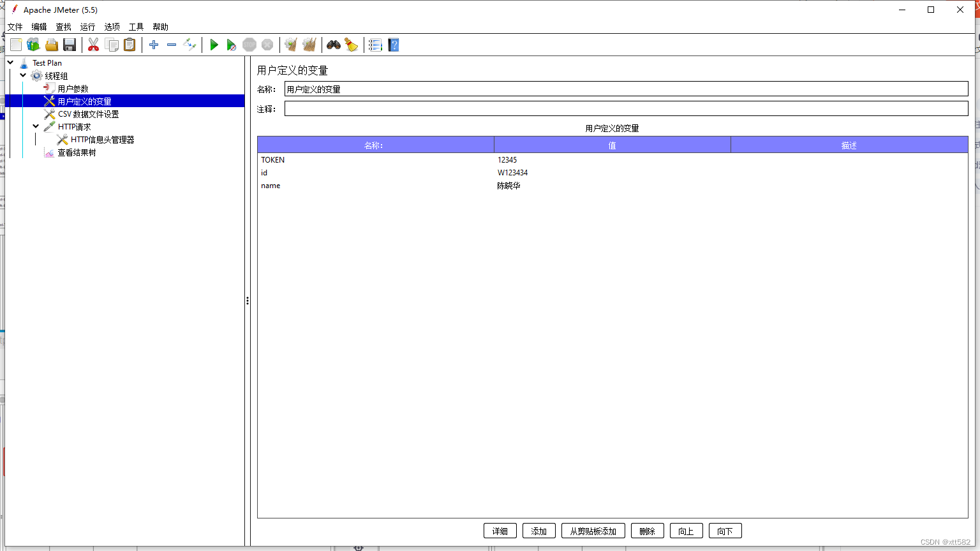
Task: Click the New test plan icon
Action: pos(16,45)
